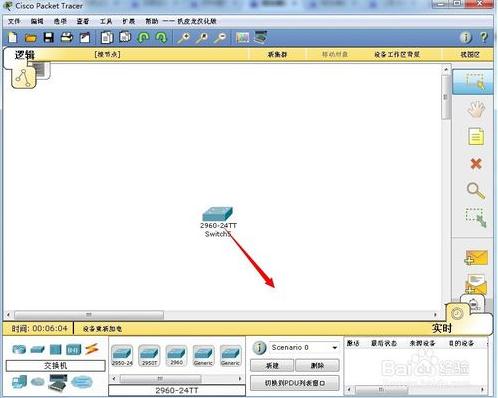The height and width of the screenshot is (398, 498).
Task: Pick the Place Note tool
Action: coord(476,136)
